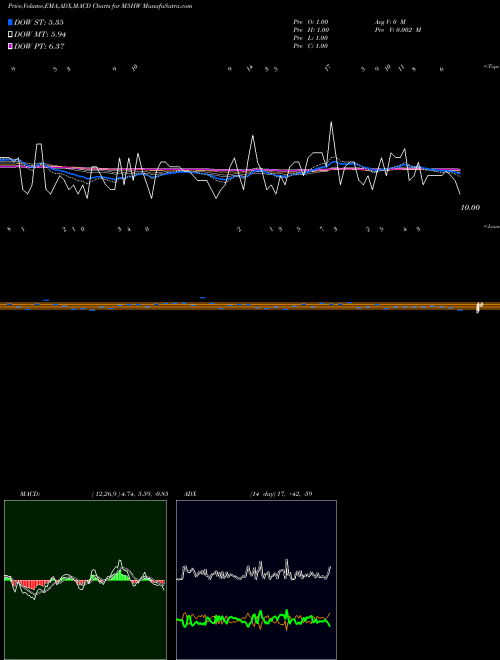Select the 'DOW PT: 6.37' legend text
500x660 pixels.
pyautogui.click(x=39, y=47)
